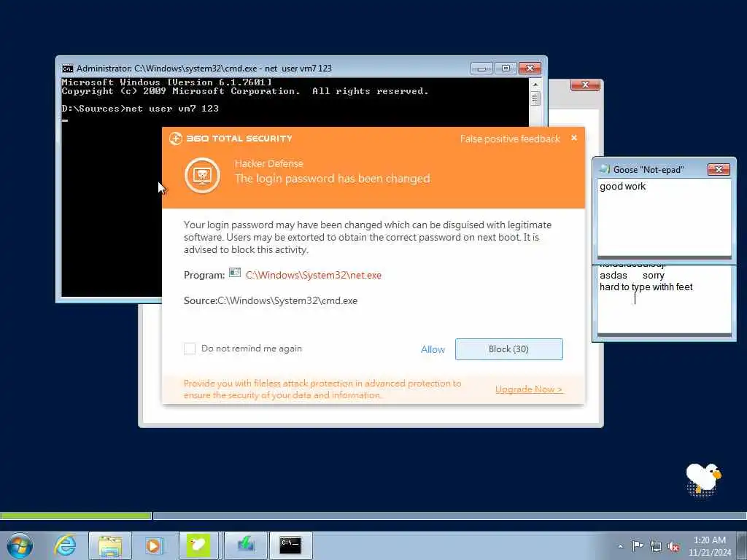Screen dimensions: 747x560
Task: Open the Action Center flag icon
Action: (x=638, y=546)
